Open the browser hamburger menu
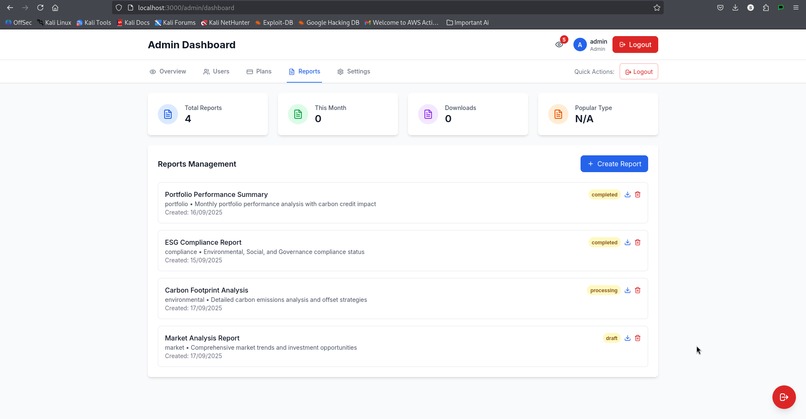Screen dimensions: 806x419 coord(796,8)
